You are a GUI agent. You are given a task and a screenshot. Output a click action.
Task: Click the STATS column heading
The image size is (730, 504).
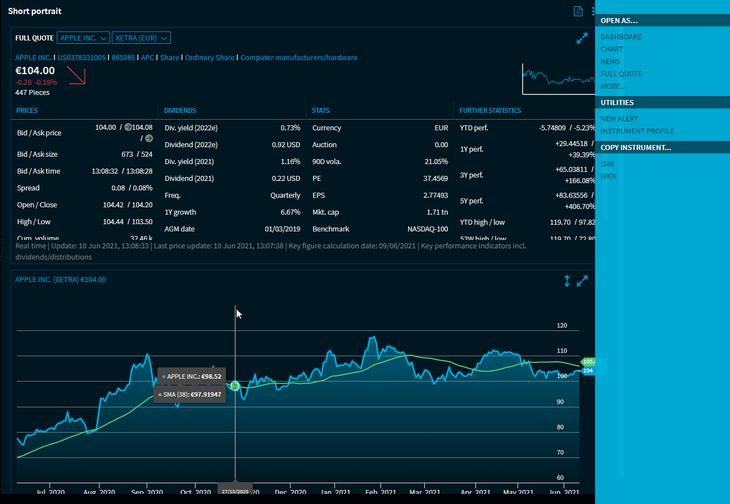pos(320,111)
